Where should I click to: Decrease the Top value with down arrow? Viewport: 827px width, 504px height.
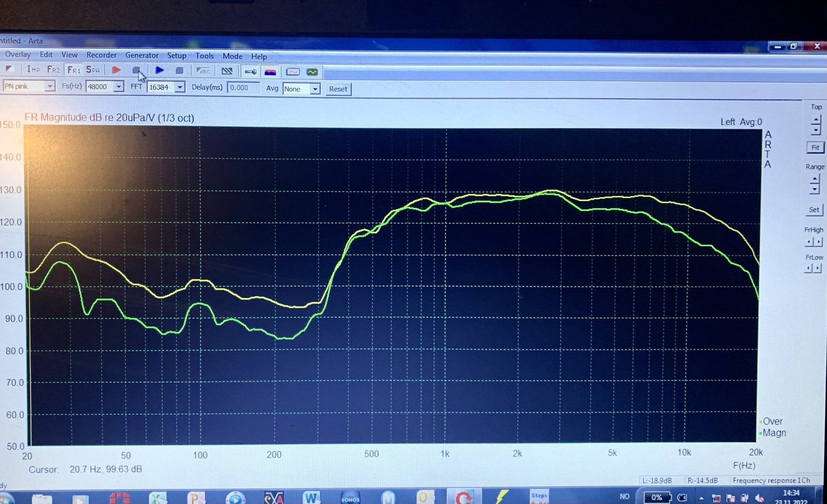(816, 130)
